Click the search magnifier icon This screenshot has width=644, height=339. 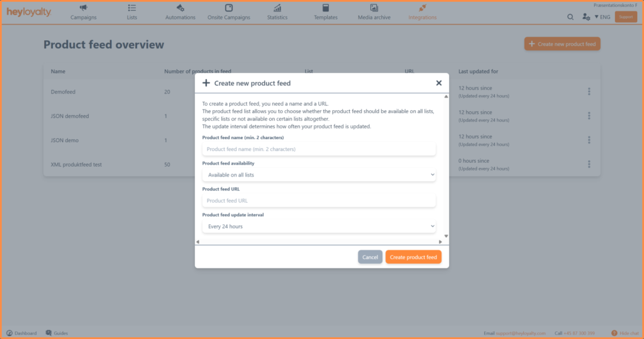coord(570,17)
